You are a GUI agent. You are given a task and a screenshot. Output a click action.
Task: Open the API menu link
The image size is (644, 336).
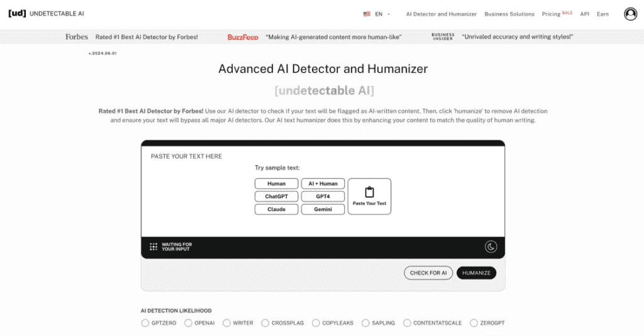pyautogui.click(x=584, y=14)
